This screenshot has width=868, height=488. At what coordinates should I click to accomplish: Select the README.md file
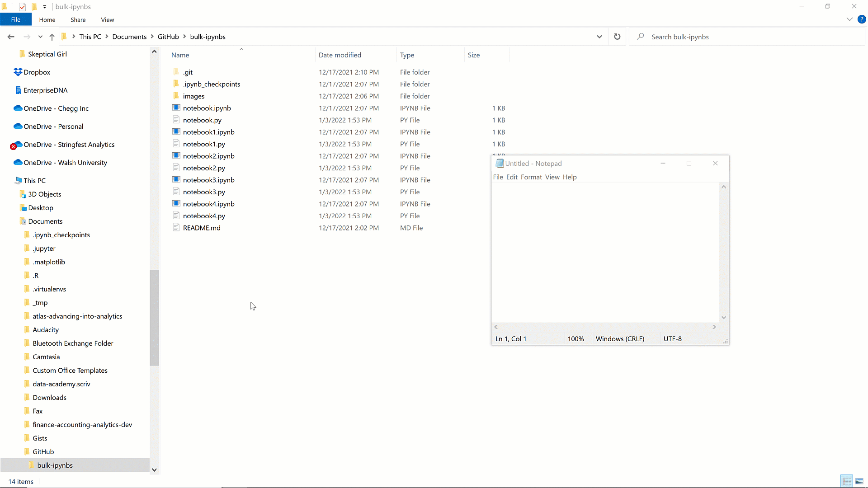(x=202, y=228)
